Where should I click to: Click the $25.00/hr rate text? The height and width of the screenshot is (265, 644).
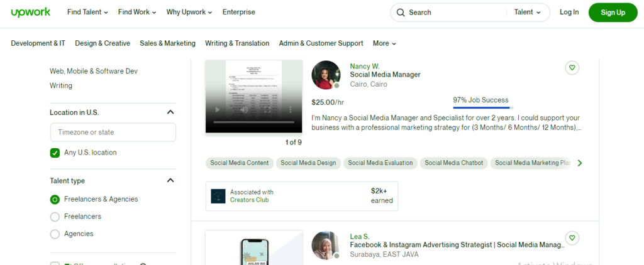click(328, 102)
